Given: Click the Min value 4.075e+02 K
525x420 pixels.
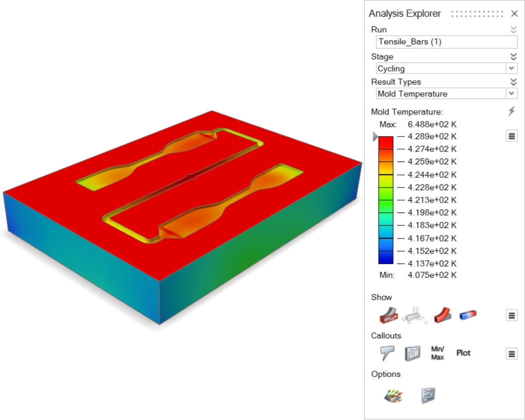Looking at the screenshot, I should 432,275.
